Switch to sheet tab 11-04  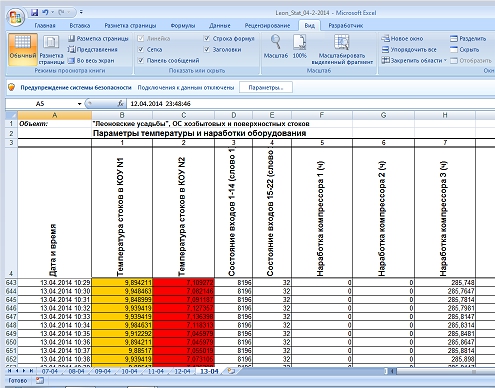tap(156, 371)
